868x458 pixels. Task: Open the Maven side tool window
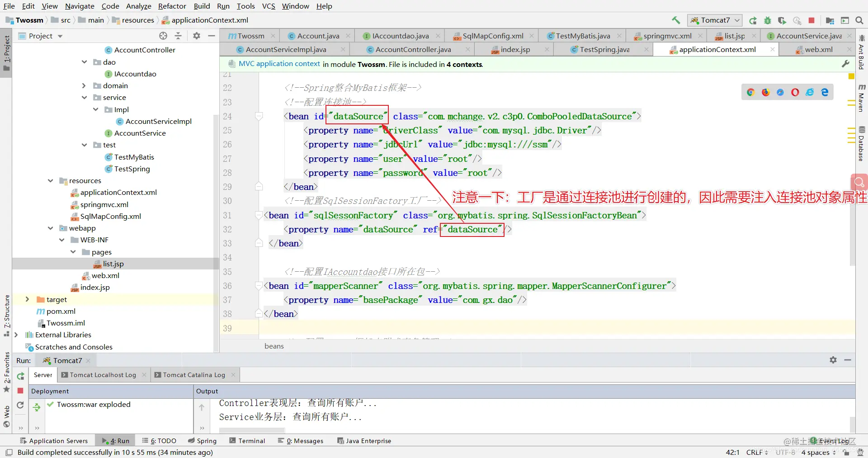(862, 97)
